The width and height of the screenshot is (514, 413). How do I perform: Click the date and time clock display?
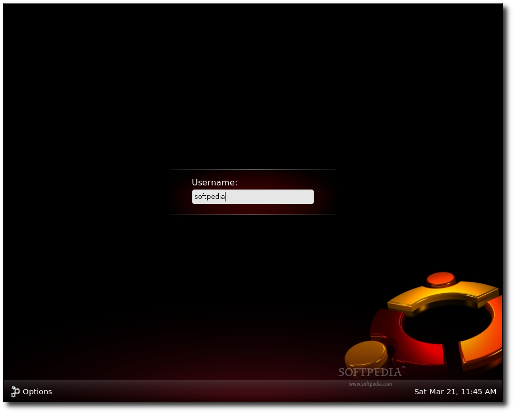coord(455,391)
